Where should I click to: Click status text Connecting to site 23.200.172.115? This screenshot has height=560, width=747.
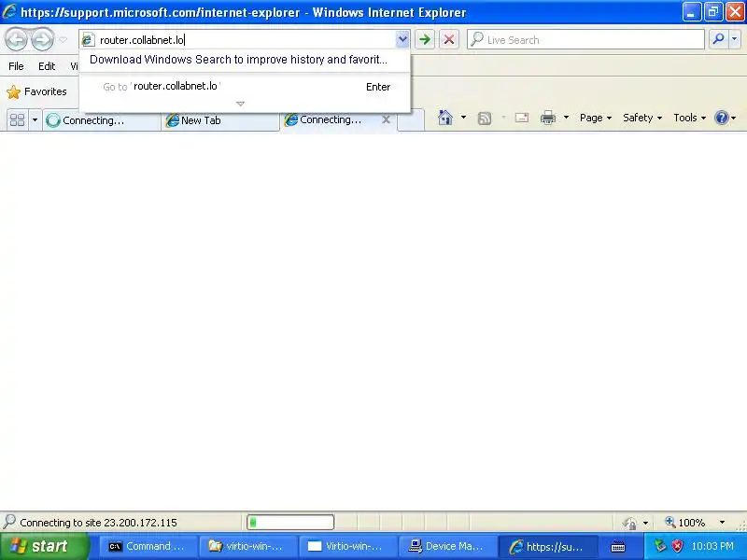tap(98, 523)
